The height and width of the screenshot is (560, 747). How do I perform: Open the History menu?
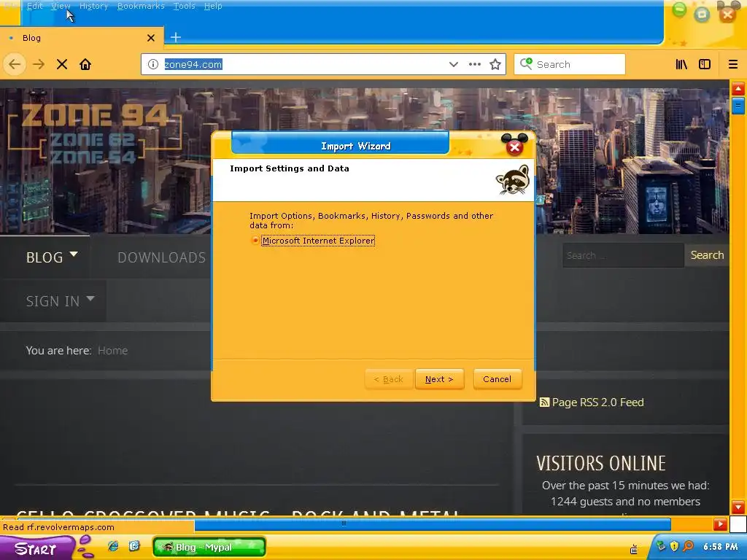click(x=93, y=6)
